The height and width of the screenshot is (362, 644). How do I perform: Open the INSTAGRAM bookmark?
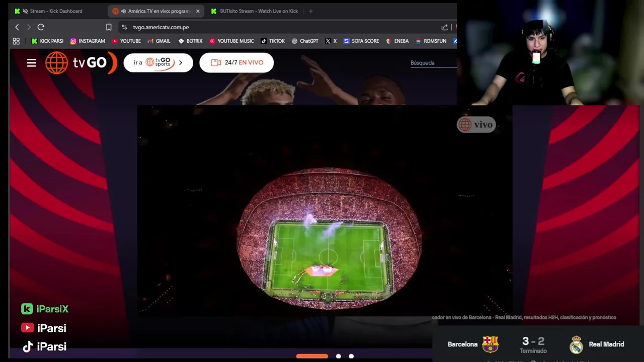88,41
